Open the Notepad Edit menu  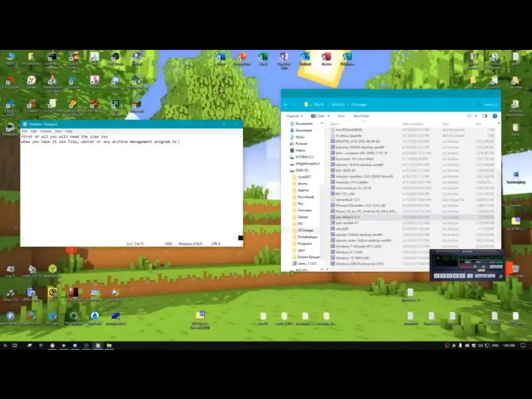click(34, 131)
